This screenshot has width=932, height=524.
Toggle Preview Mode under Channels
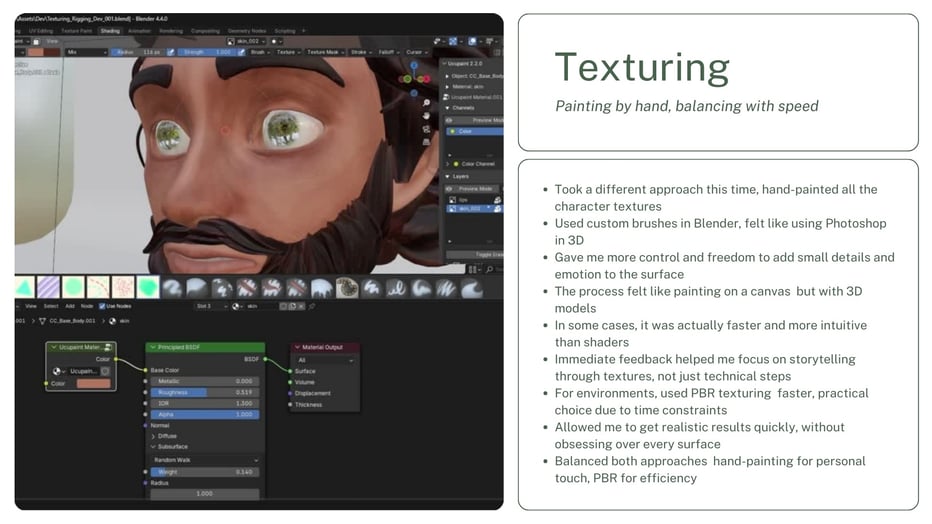click(476, 120)
